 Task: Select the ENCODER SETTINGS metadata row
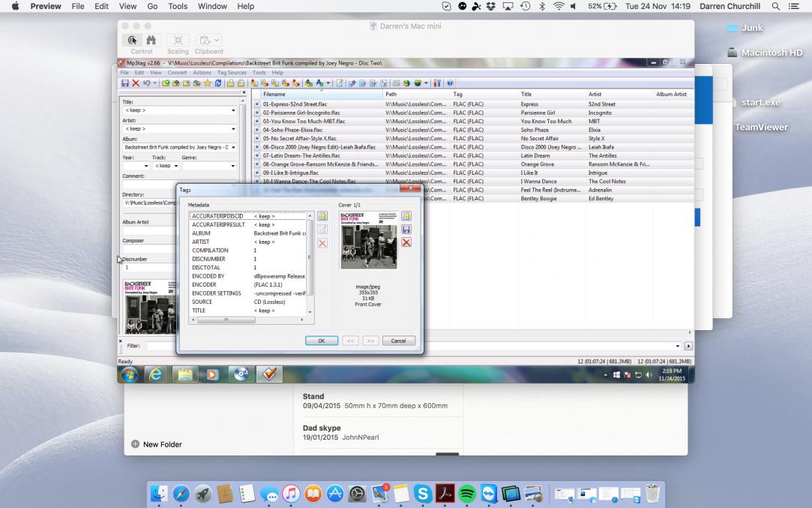(217, 293)
